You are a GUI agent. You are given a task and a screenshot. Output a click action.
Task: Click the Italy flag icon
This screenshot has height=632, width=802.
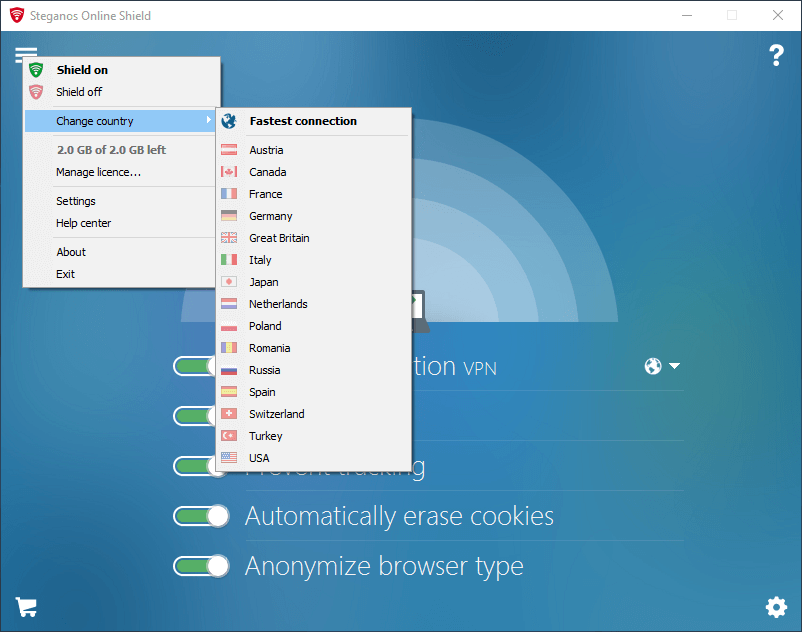click(x=229, y=260)
